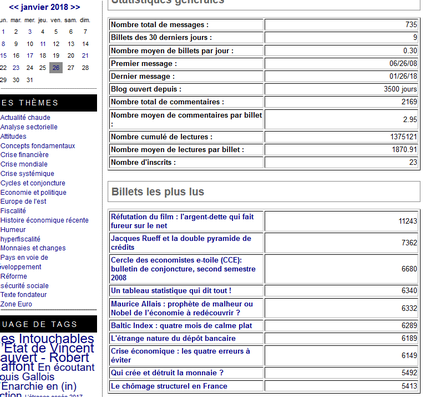The width and height of the screenshot is (425, 397).
Task: Select day 21 in the calendar
Action: 85,56
